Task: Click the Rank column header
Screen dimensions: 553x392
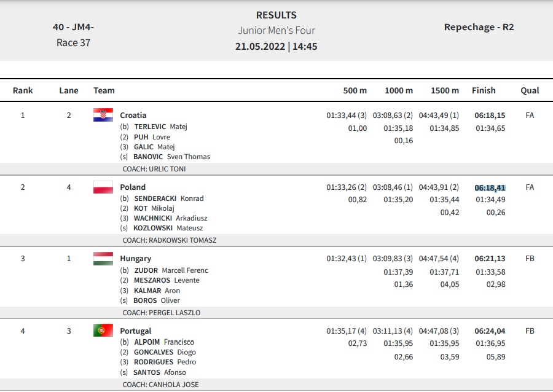Action: point(23,90)
